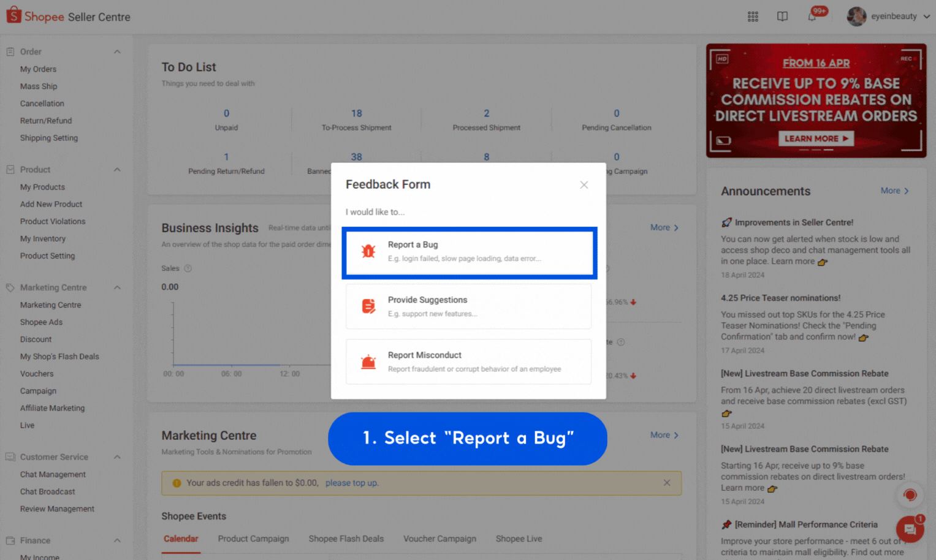Open the apps grid icon in top bar

753,16
